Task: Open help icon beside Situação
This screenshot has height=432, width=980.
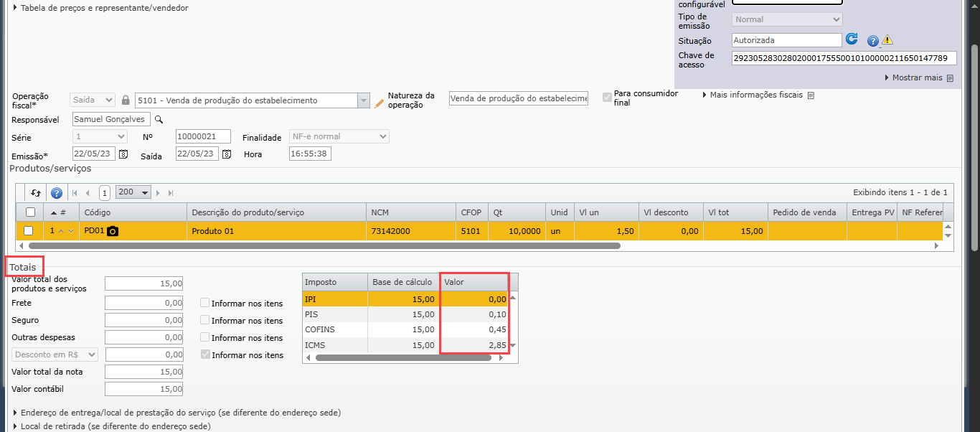Action: [x=873, y=41]
